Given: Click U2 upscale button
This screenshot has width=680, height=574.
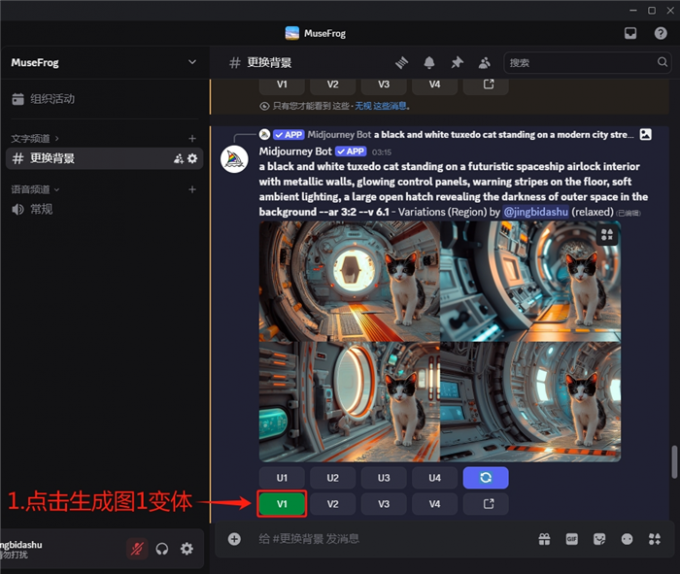Looking at the screenshot, I should (333, 478).
